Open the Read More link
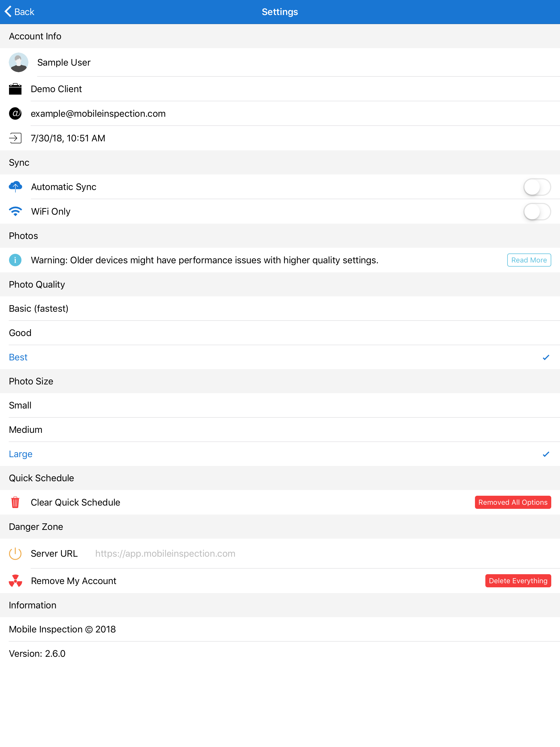The width and height of the screenshot is (560, 747). tap(529, 260)
